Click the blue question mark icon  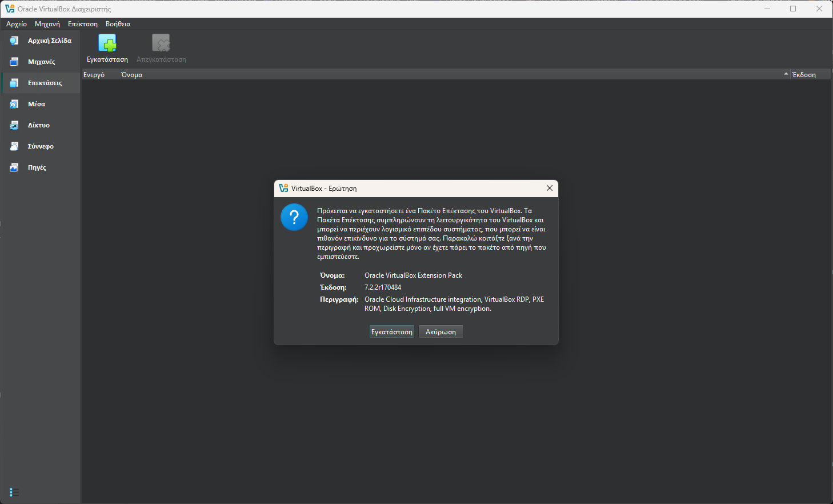click(294, 217)
